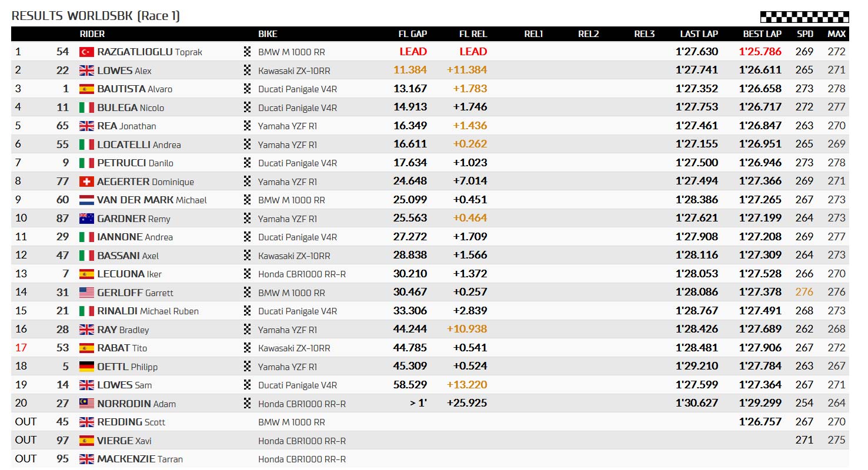Select Honda CBR1000 RR-R in Lecuona's row
Viewport: 868px width, 470px height.
point(302,274)
